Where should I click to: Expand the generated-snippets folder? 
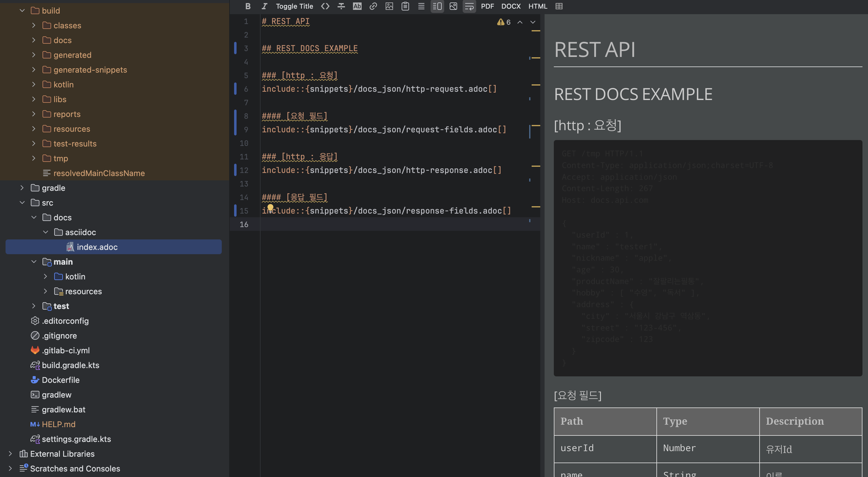click(34, 70)
